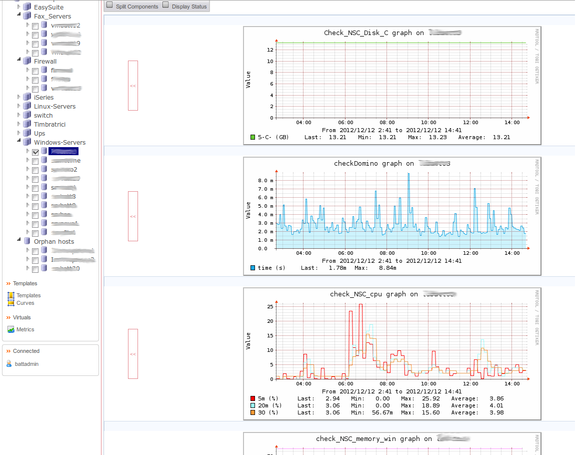The image size is (577, 455).
Task: Open the battadmin user link
Action: (26, 364)
